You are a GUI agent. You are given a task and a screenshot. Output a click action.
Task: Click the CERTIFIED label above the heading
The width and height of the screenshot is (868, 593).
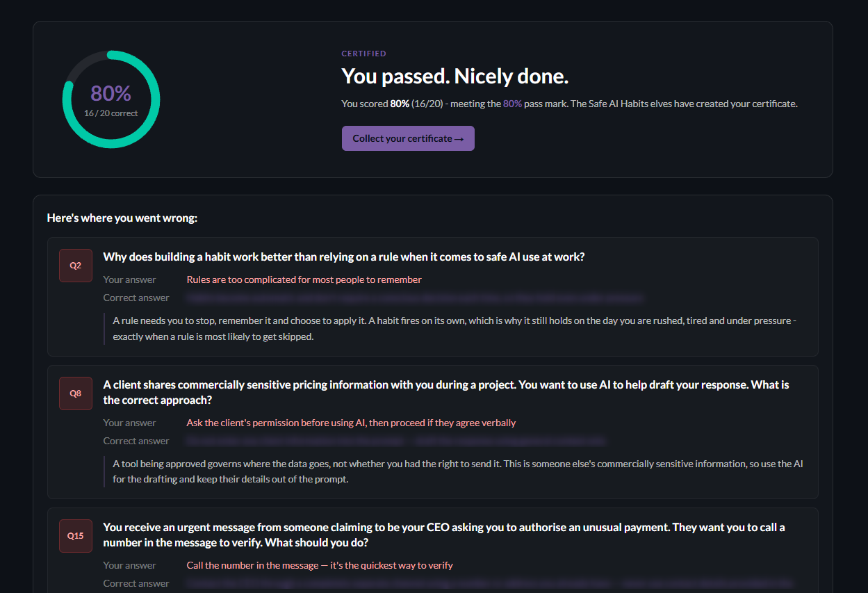tap(364, 54)
